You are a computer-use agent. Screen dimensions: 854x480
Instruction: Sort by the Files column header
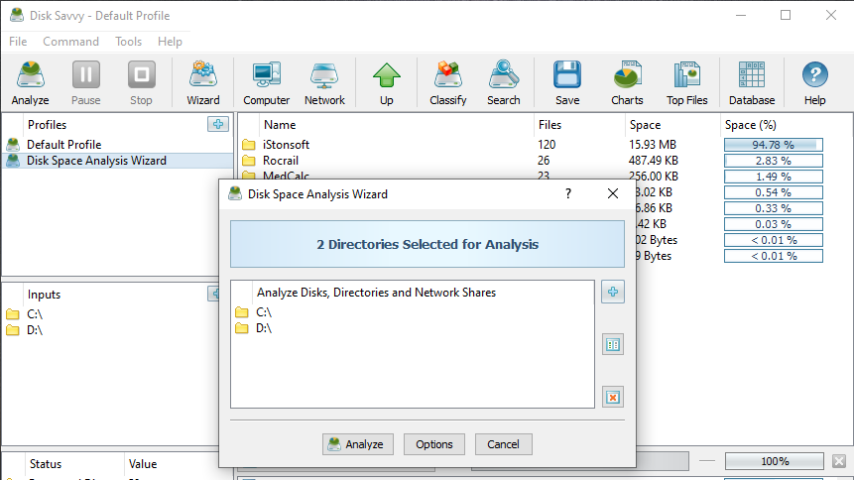[x=550, y=125]
